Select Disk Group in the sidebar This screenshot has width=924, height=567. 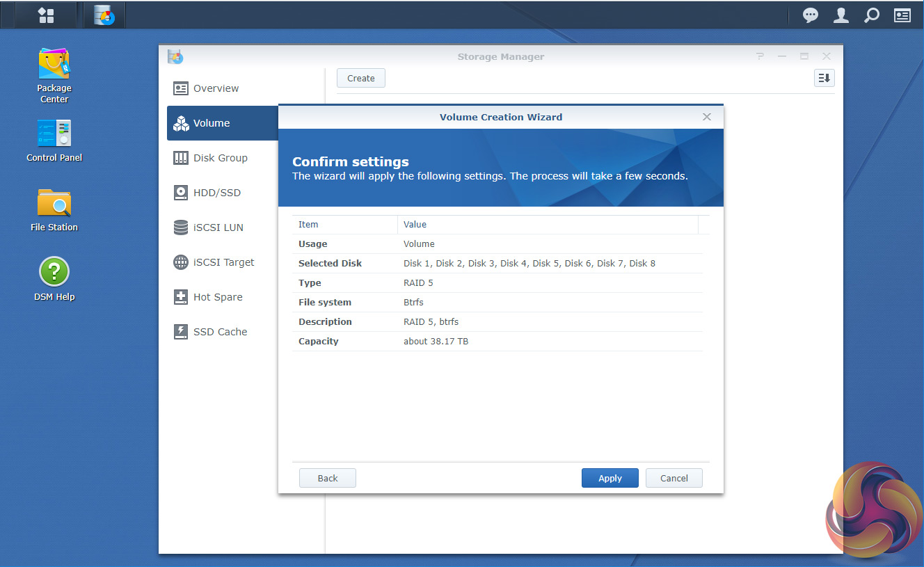coord(220,158)
